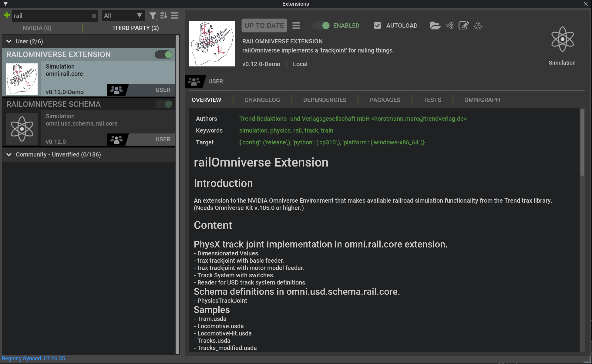Click the USER label on Extension card

click(163, 90)
